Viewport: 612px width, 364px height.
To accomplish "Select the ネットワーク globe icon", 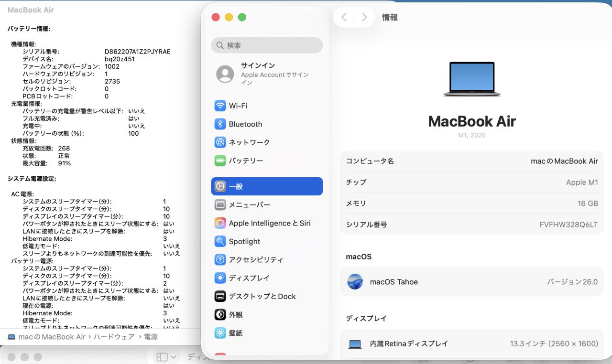I will click(220, 142).
